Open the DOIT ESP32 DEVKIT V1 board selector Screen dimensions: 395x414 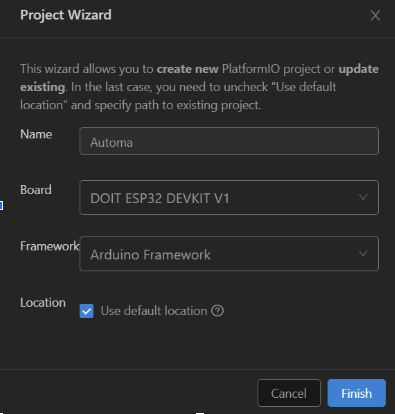229,197
